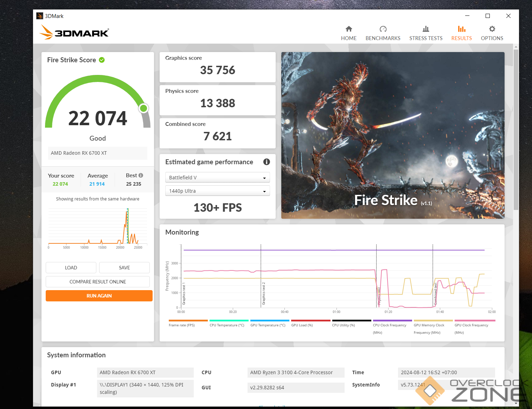Image resolution: width=532 pixels, height=409 pixels.
Task: Click COMPARE RESULT ONLINE
Action: click(x=98, y=282)
